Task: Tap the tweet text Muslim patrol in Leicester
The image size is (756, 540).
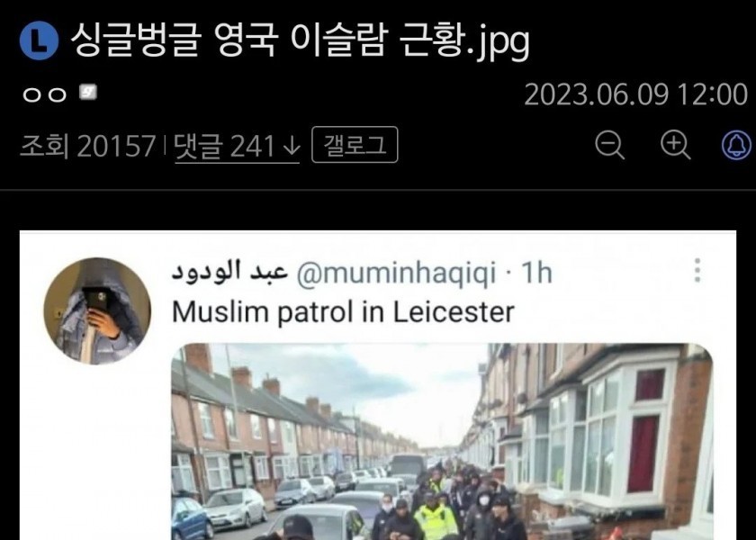Action: [343, 312]
